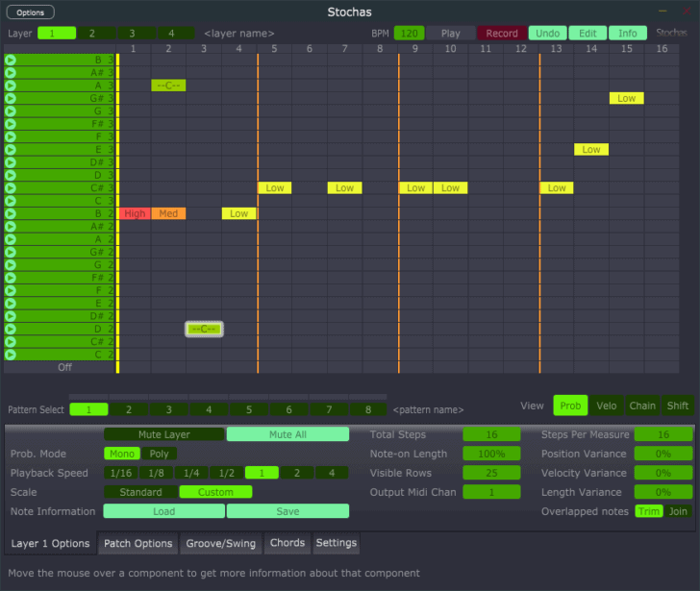Switch to the Chords tab
Image resolution: width=700 pixels, height=591 pixels.
pyautogui.click(x=287, y=543)
